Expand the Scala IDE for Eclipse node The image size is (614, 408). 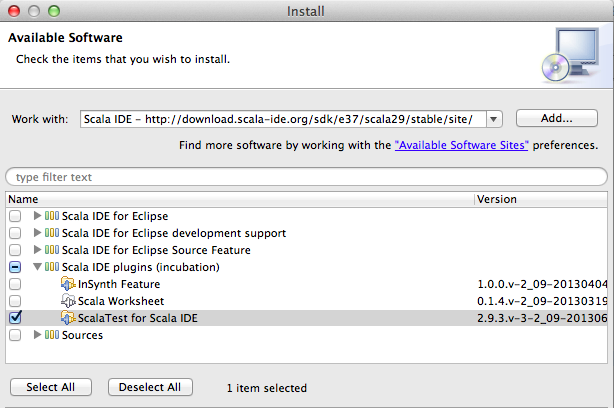coord(38,216)
